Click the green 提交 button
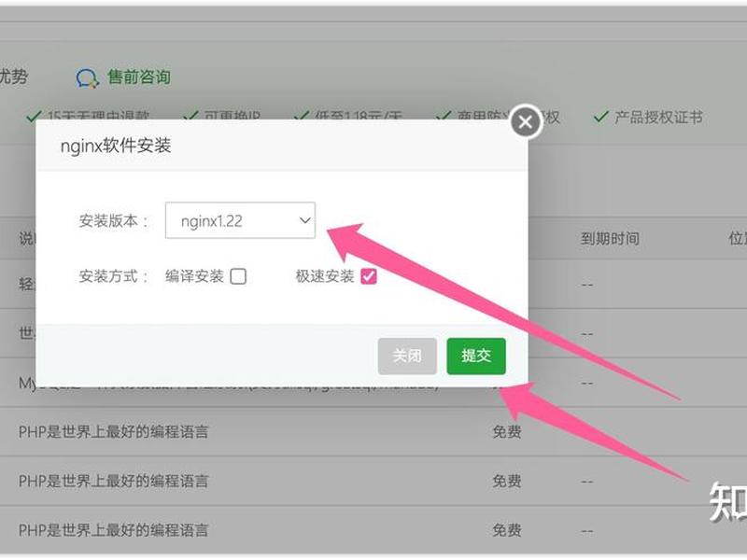This screenshot has height=560, width=747. pos(476,356)
